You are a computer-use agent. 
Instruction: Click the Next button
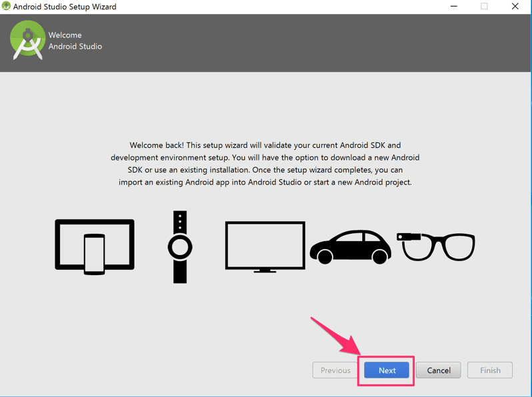[387, 370]
